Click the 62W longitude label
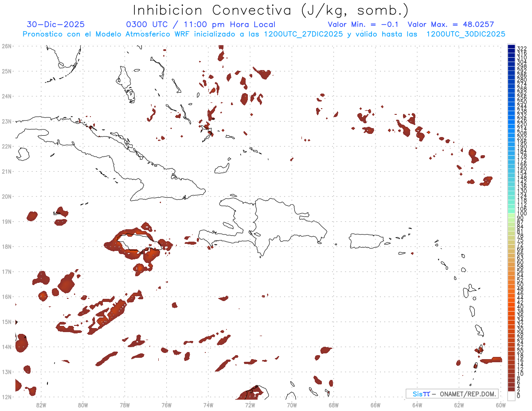The image size is (532, 411). click(x=459, y=405)
